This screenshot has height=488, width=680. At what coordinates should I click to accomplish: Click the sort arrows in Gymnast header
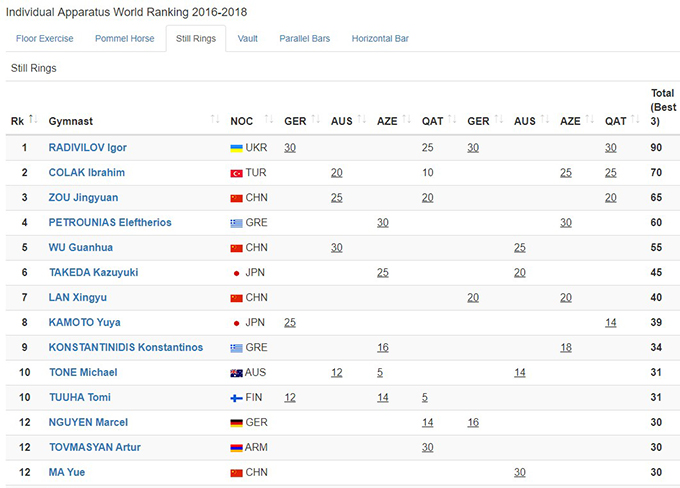click(215, 120)
